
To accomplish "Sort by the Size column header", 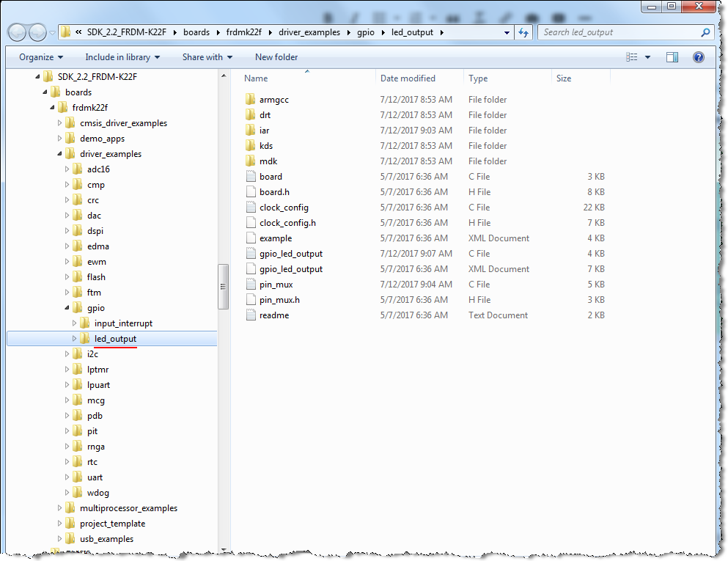I will 564,78.
